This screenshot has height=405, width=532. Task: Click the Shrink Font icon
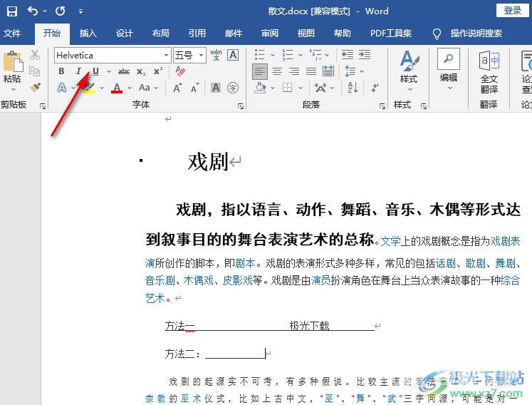pyautogui.click(x=194, y=88)
